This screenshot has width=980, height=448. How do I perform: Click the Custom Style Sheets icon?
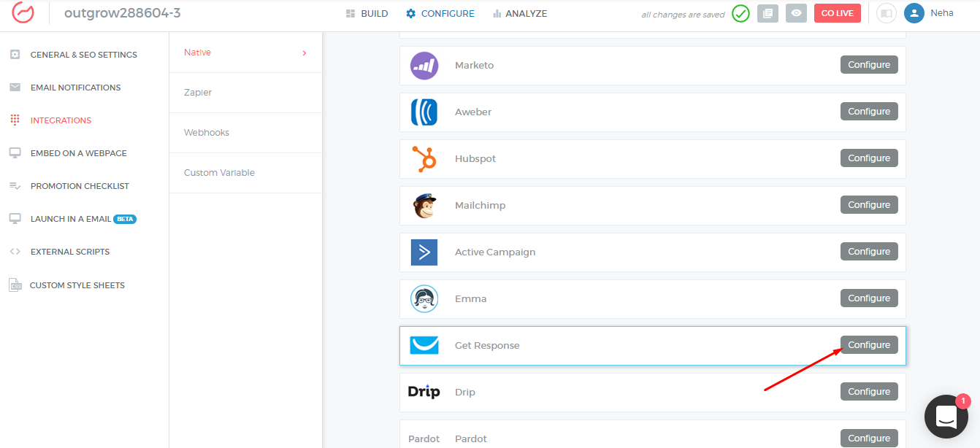click(15, 285)
